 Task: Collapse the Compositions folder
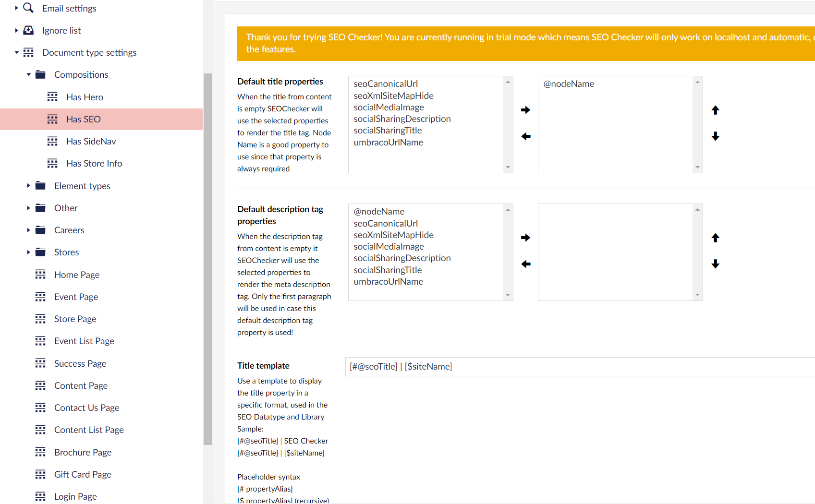coord(28,74)
